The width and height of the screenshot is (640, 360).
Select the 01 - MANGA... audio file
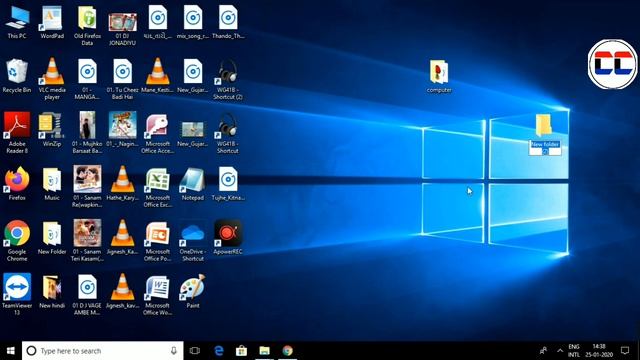pos(87,79)
